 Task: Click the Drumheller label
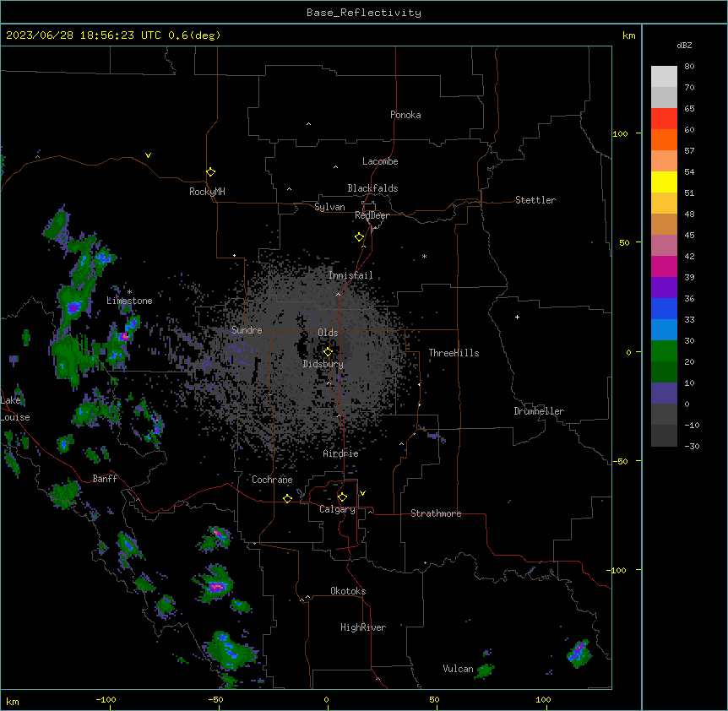(x=539, y=411)
